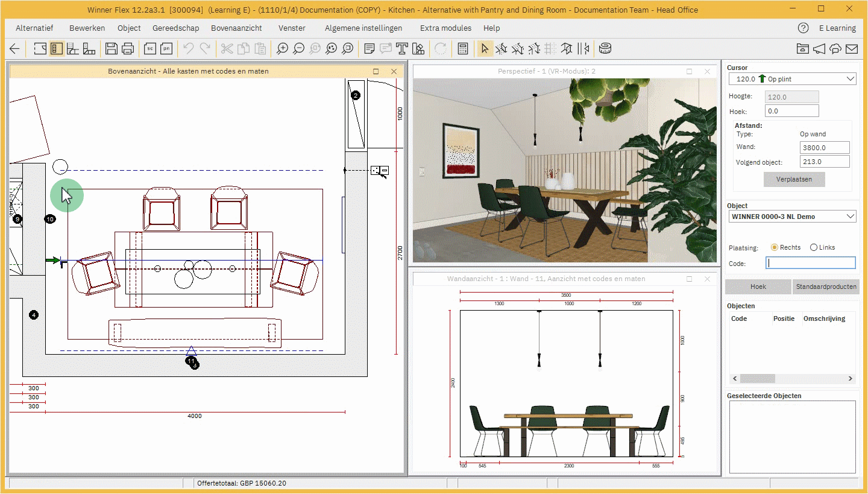Screen dimensions: 868x494
Task: Click the Standaardproducten button
Action: (826, 287)
